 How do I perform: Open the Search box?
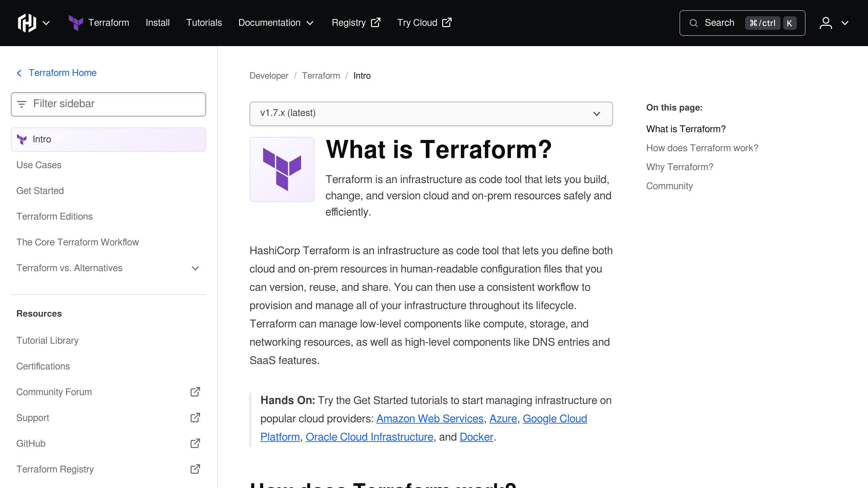tap(742, 23)
